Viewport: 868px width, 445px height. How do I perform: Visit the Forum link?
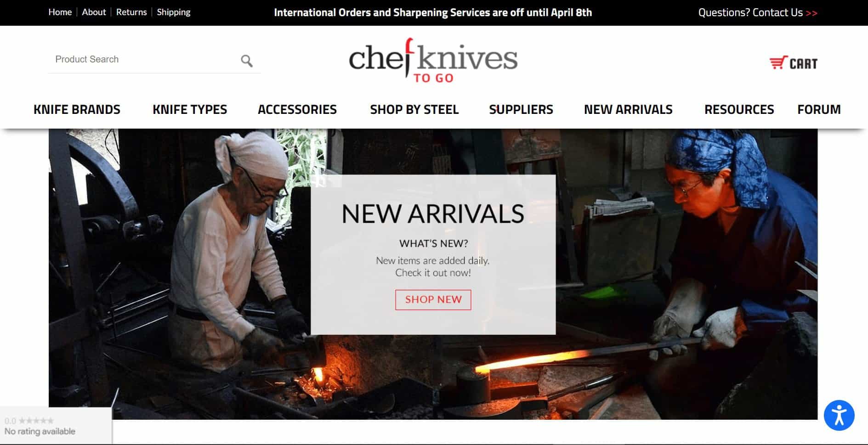pyautogui.click(x=819, y=109)
